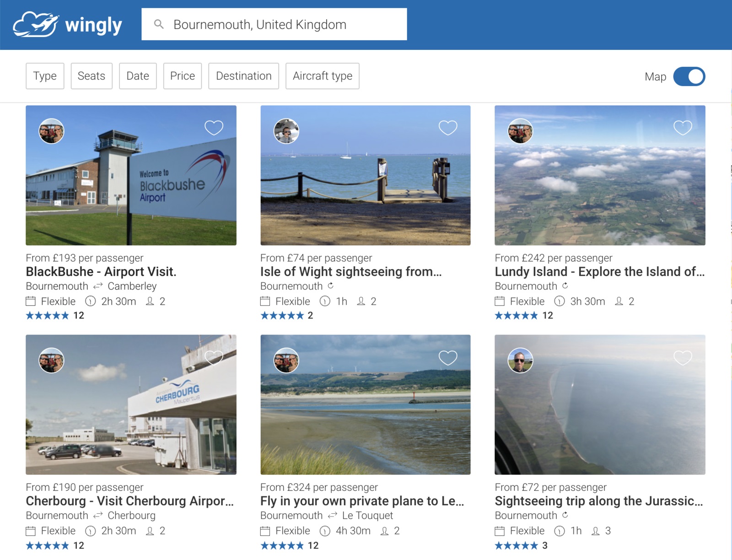Expand the Aircraft type filter
This screenshot has width=732, height=560.
tap(323, 76)
